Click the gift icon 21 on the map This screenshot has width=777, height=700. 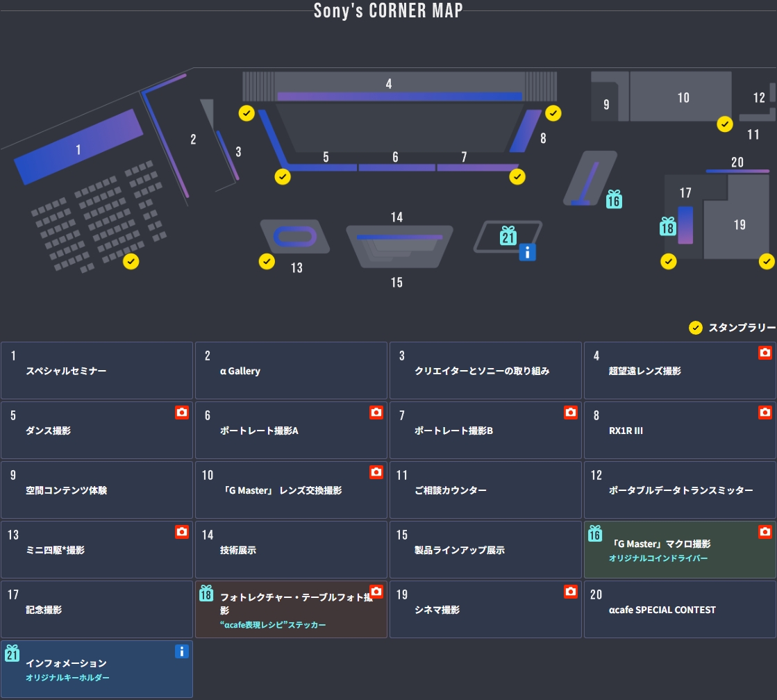pos(508,236)
